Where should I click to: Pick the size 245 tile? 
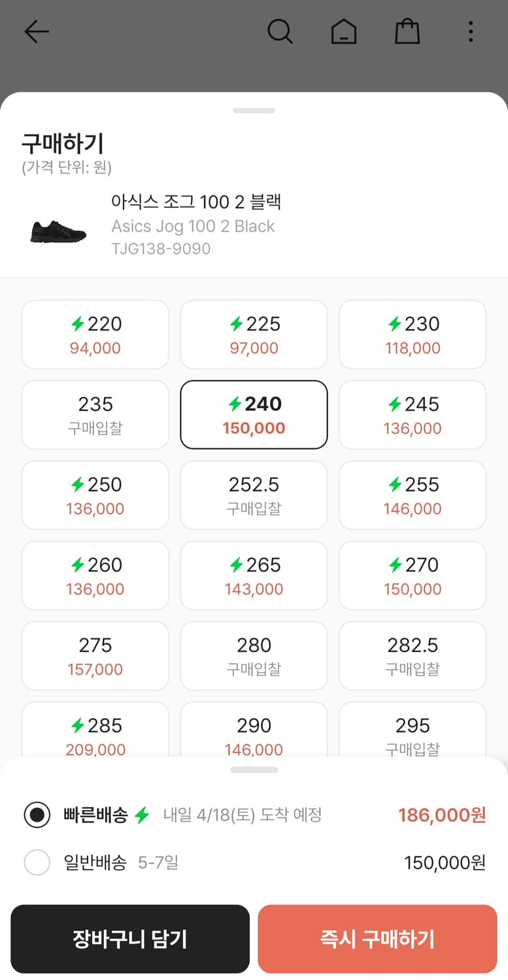(x=413, y=415)
